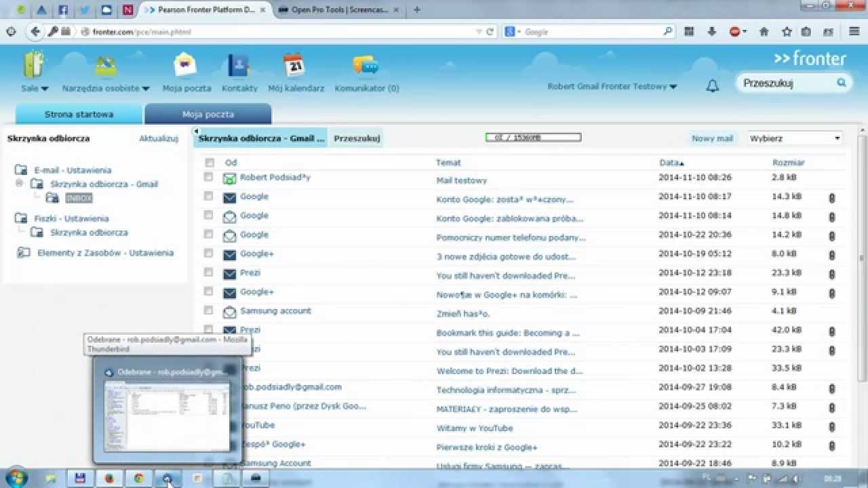Switch to Strona startowa tab

tap(79, 115)
